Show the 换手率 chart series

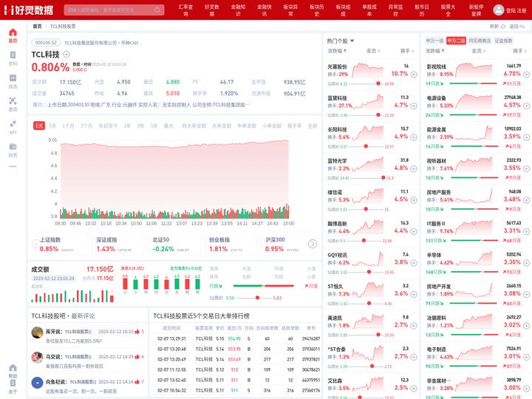point(295,126)
